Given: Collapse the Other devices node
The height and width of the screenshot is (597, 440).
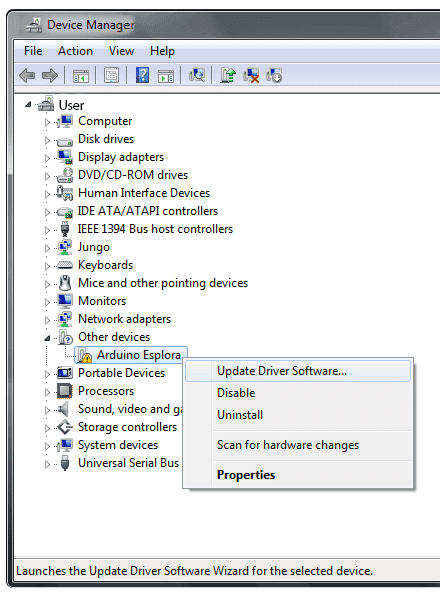Looking at the screenshot, I should [47, 338].
